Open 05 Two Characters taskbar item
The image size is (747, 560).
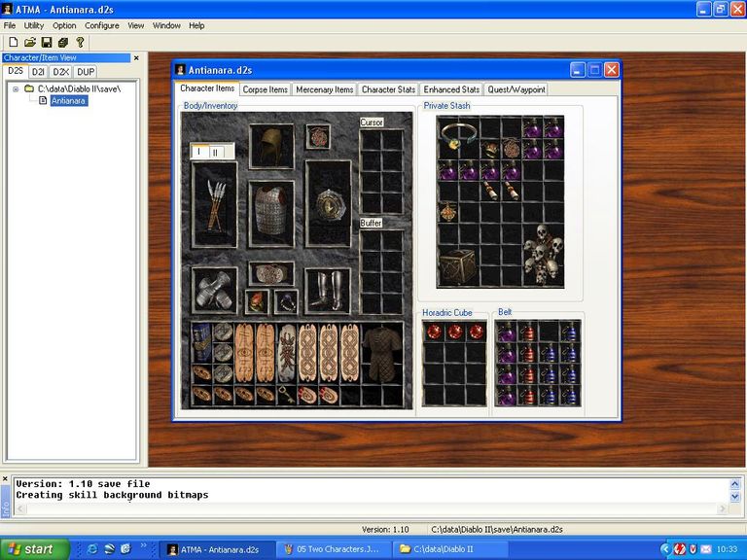point(333,549)
